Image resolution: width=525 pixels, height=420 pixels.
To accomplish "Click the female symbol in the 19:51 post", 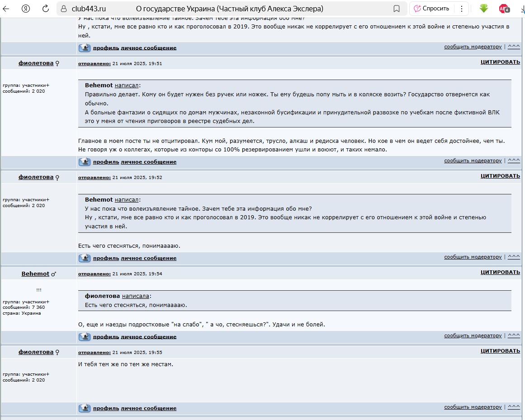I will pos(57,64).
